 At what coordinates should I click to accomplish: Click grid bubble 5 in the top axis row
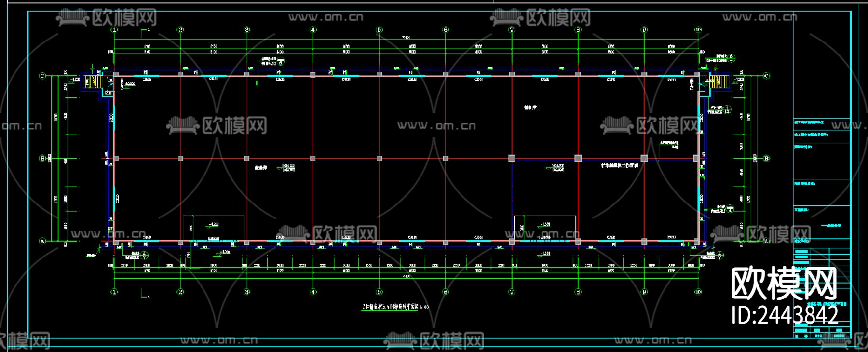380,30
